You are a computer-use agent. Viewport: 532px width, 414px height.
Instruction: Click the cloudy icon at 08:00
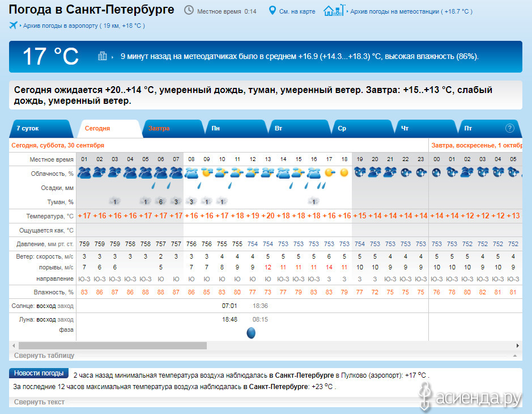coord(191,172)
